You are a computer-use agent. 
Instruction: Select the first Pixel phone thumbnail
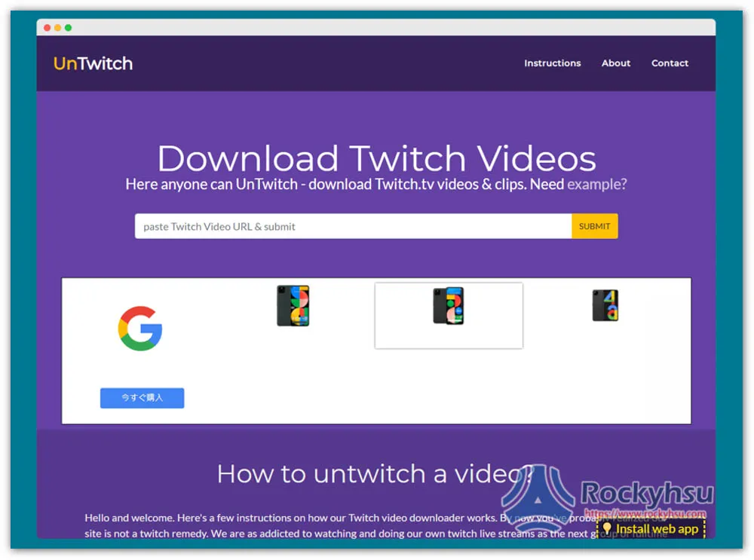click(293, 306)
